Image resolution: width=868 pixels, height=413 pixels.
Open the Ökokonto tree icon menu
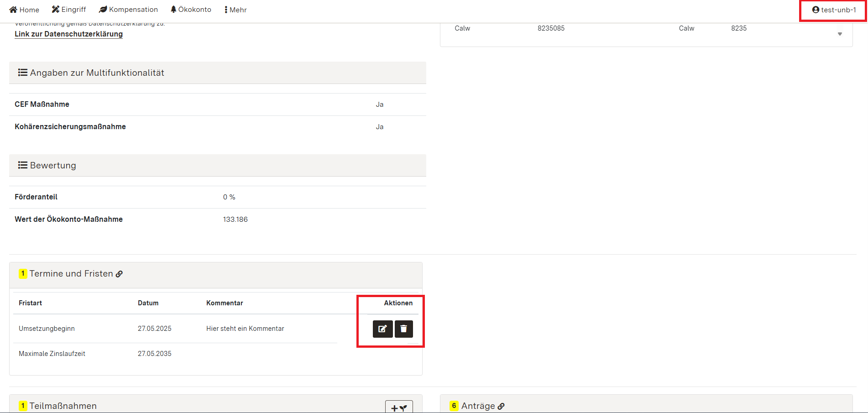tap(173, 9)
